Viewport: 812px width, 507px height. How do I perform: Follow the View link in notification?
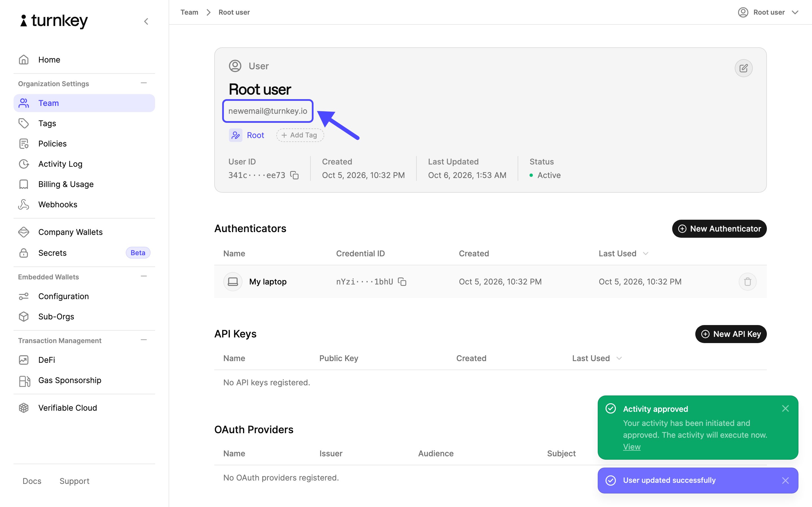click(632, 447)
